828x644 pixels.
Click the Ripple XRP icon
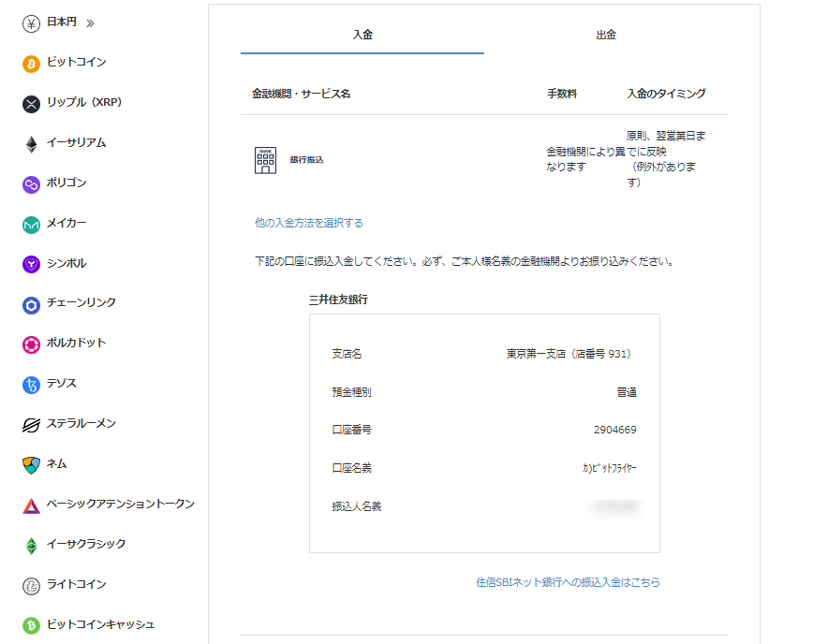coord(31,104)
